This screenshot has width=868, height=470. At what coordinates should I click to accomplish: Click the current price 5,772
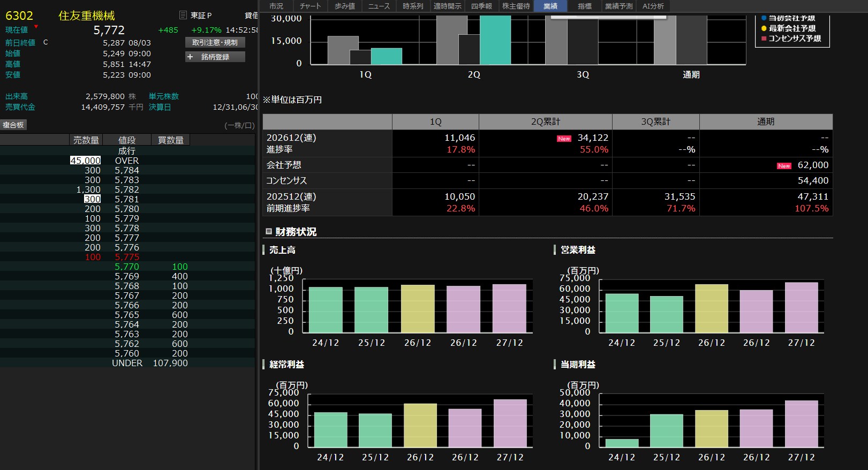109,31
